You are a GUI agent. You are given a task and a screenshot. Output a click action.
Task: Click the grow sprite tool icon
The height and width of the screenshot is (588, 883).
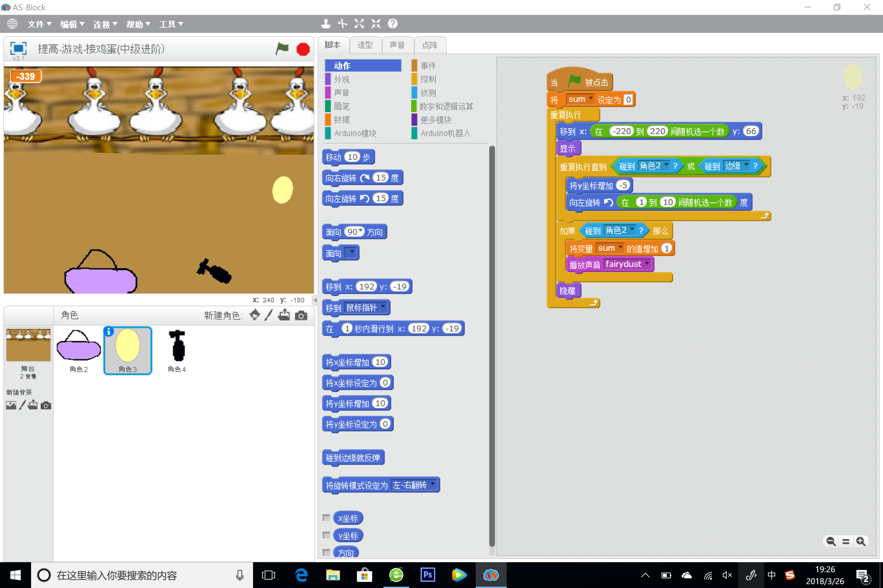click(x=359, y=24)
